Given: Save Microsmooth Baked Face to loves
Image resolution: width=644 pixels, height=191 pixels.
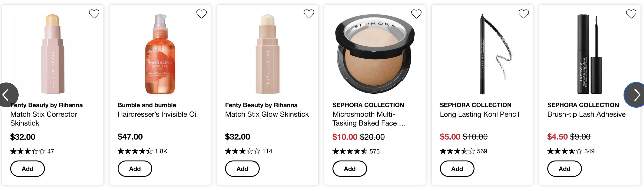Looking at the screenshot, I should click(x=416, y=14).
